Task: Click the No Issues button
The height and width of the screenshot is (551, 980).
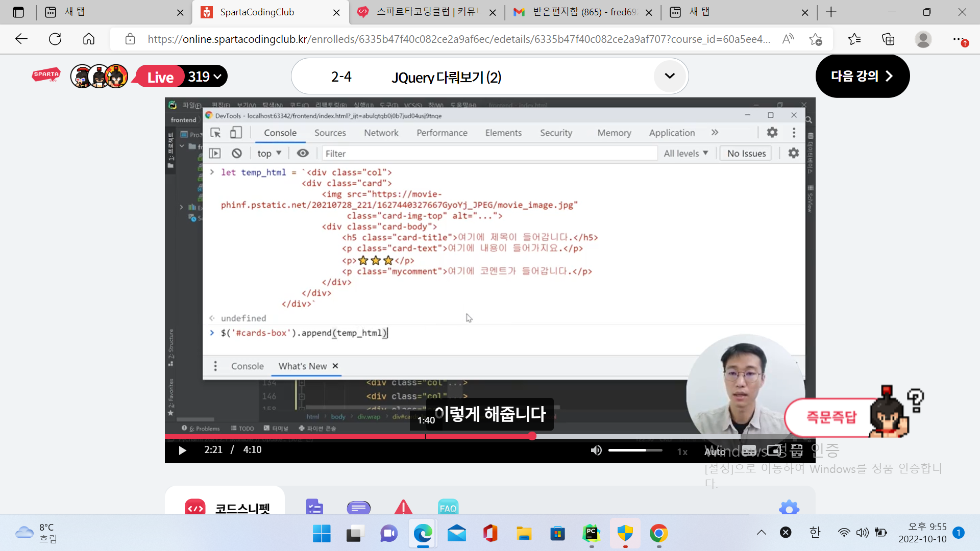Action: 746,154
